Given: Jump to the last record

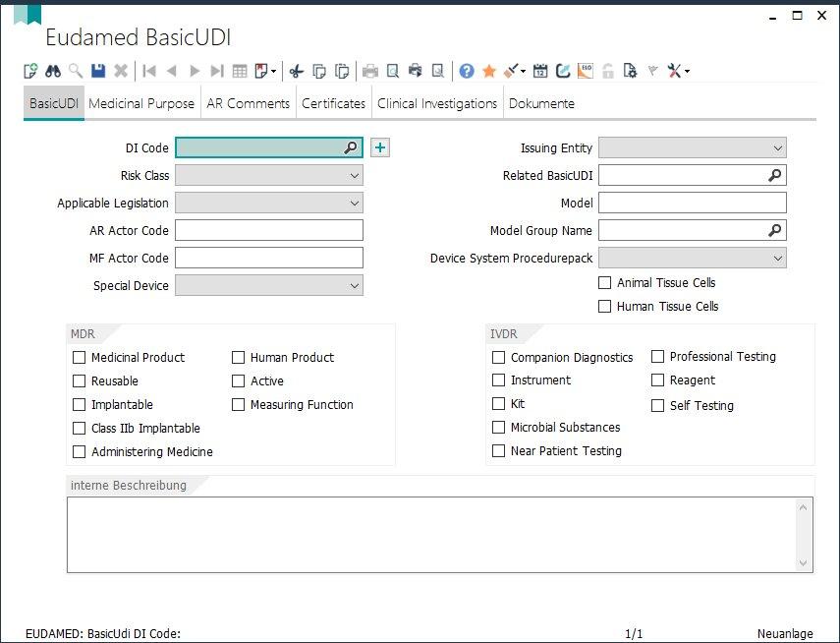Looking at the screenshot, I should pos(217,71).
